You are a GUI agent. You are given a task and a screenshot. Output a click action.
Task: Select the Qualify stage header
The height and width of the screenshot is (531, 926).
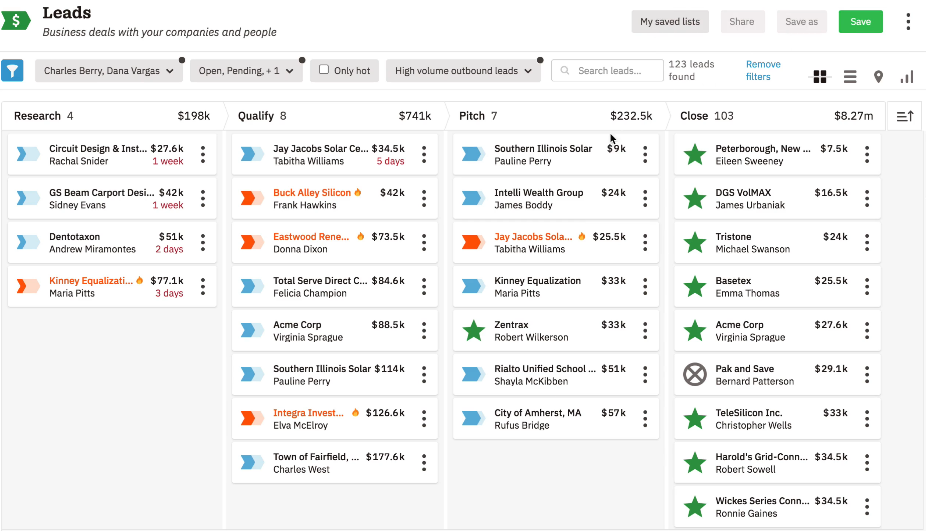pyautogui.click(x=334, y=116)
